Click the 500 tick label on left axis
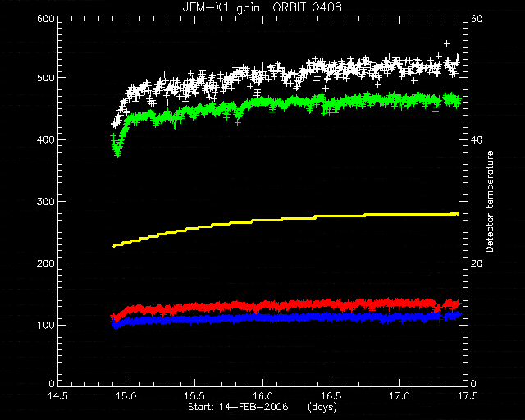 46,78
